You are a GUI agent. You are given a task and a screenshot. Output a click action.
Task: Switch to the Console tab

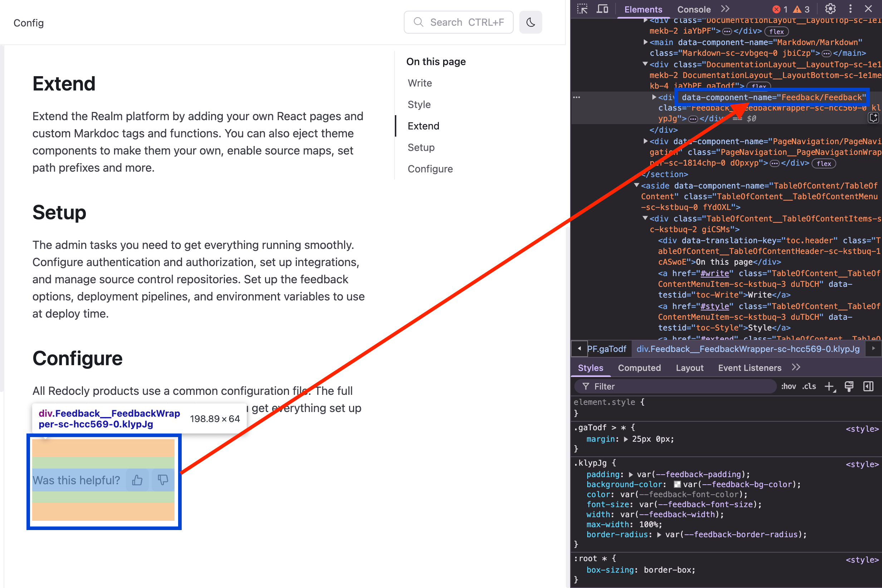tap(694, 9)
